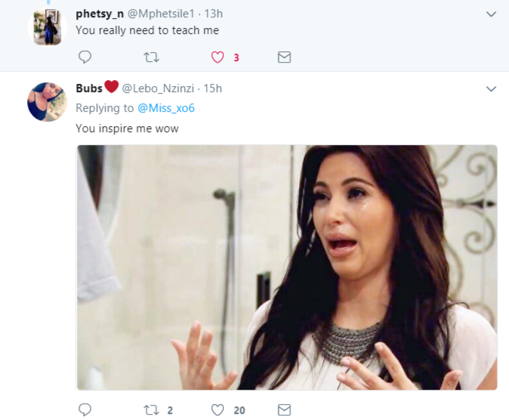The height and width of the screenshot is (420, 509).
Task: Enlarge the crying reaction image
Action: pos(287,267)
